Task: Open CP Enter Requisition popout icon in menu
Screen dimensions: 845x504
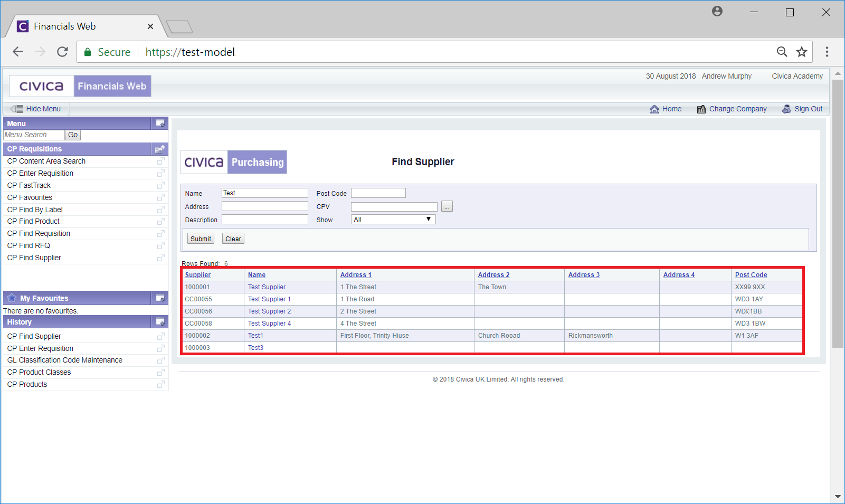Action: tap(160, 173)
